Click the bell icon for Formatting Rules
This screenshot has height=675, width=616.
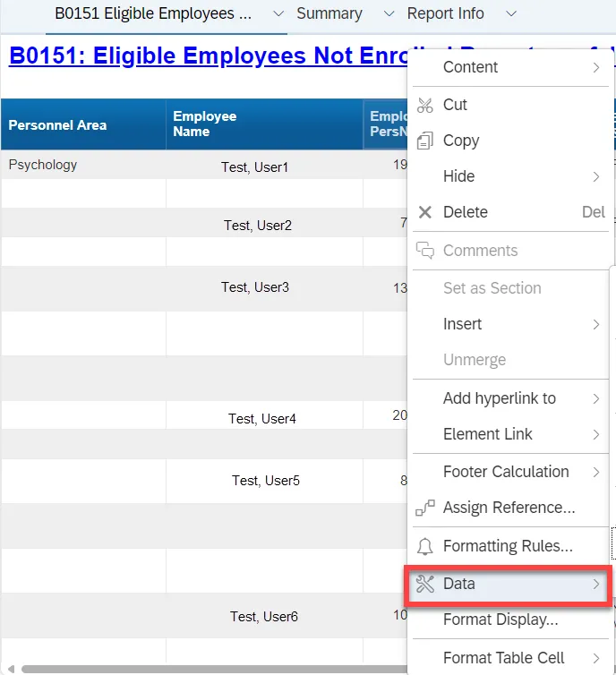pos(425,546)
